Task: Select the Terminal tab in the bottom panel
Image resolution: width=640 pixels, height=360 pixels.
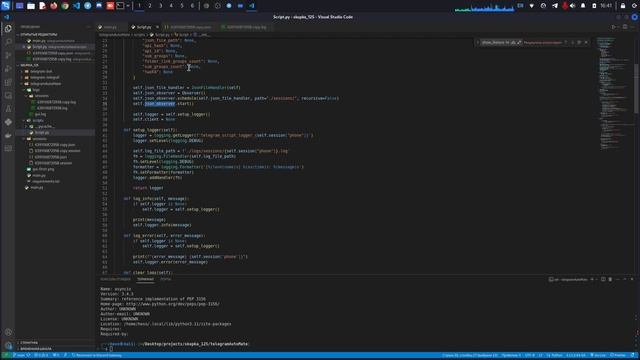Action: [145, 279]
